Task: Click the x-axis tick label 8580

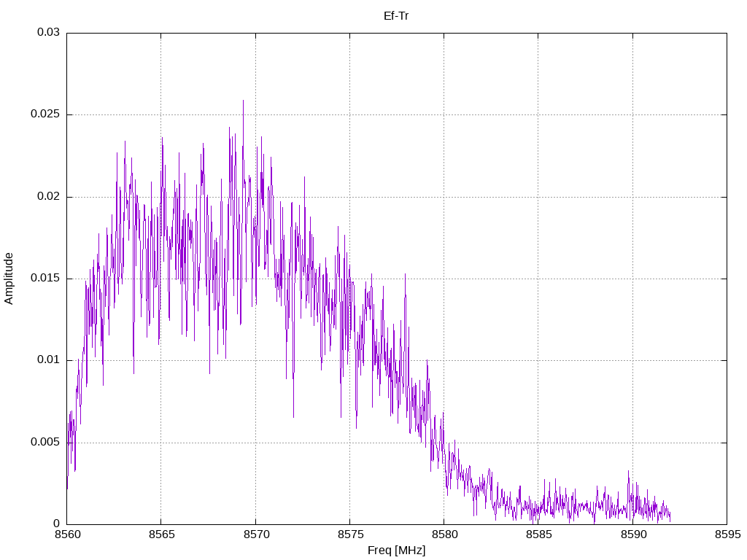Action: pyautogui.click(x=444, y=534)
